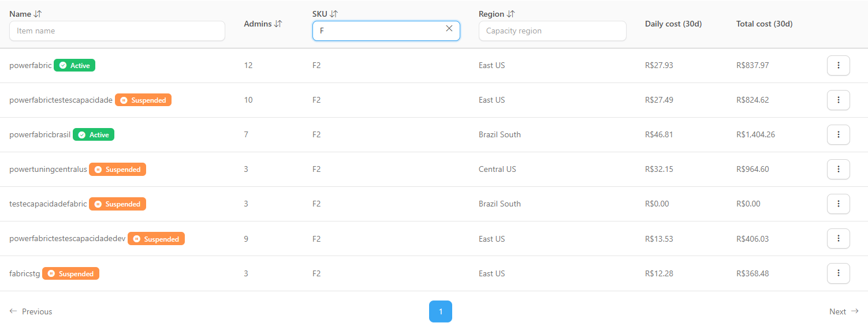Select the fabricstg capacity name
868x323 pixels.
25,273
